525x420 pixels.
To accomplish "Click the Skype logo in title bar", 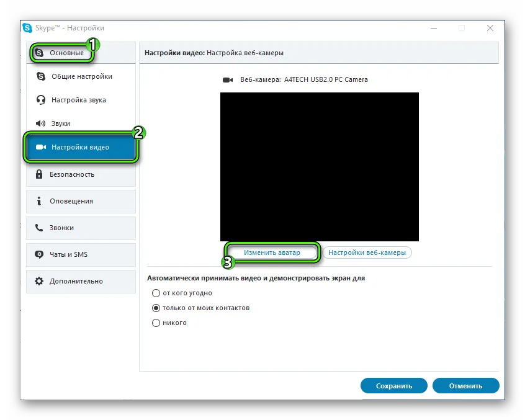I will [x=27, y=28].
